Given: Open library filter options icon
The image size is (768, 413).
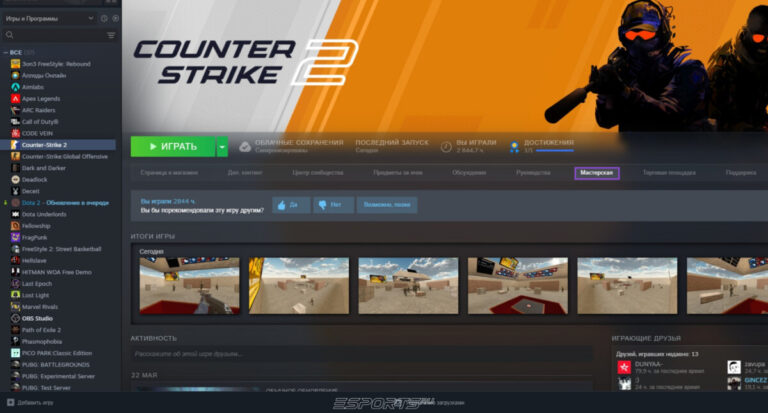Looking at the screenshot, I should 111,35.
